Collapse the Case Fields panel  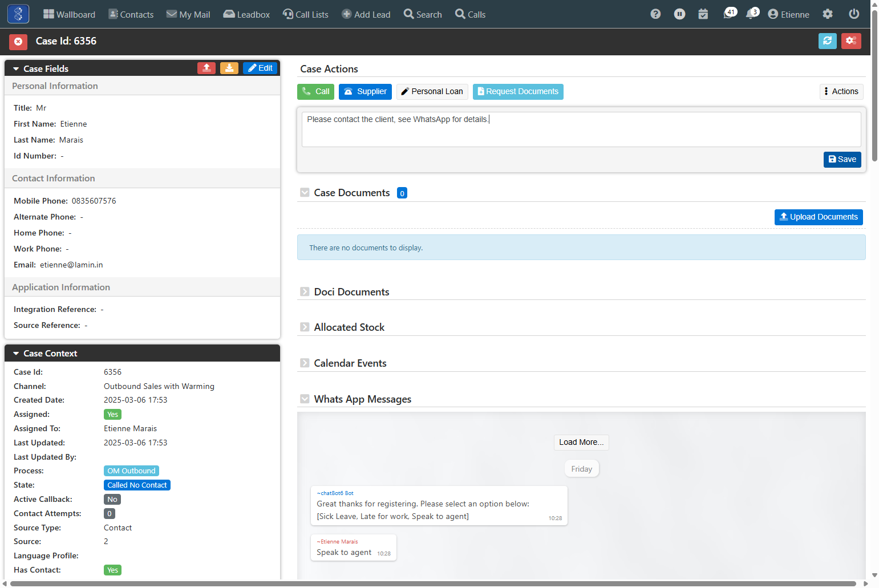point(16,69)
